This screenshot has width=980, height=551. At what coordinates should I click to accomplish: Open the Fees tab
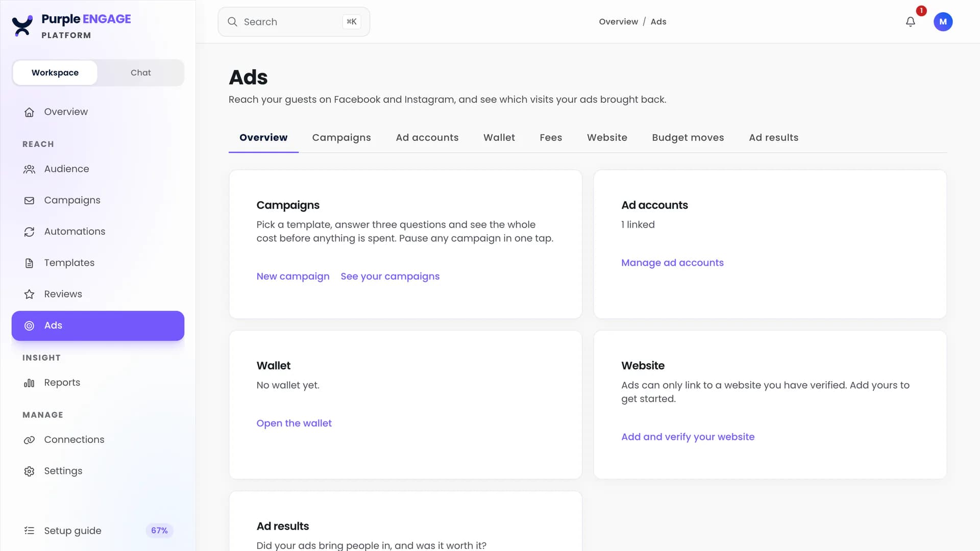coord(551,138)
